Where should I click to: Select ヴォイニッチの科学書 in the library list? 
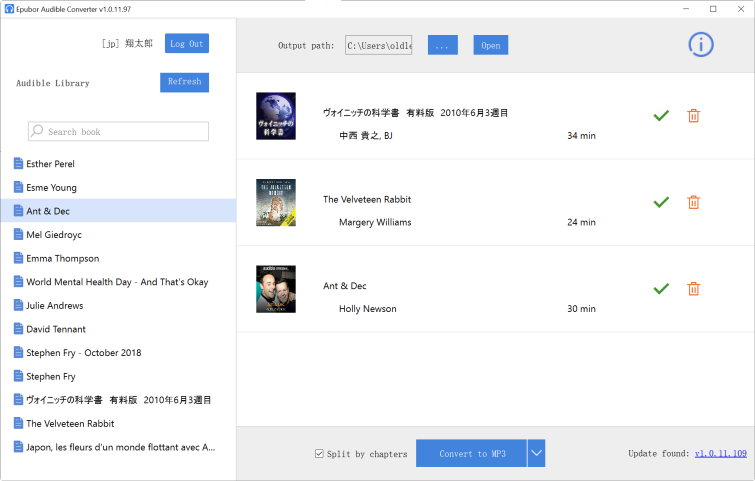(x=118, y=400)
